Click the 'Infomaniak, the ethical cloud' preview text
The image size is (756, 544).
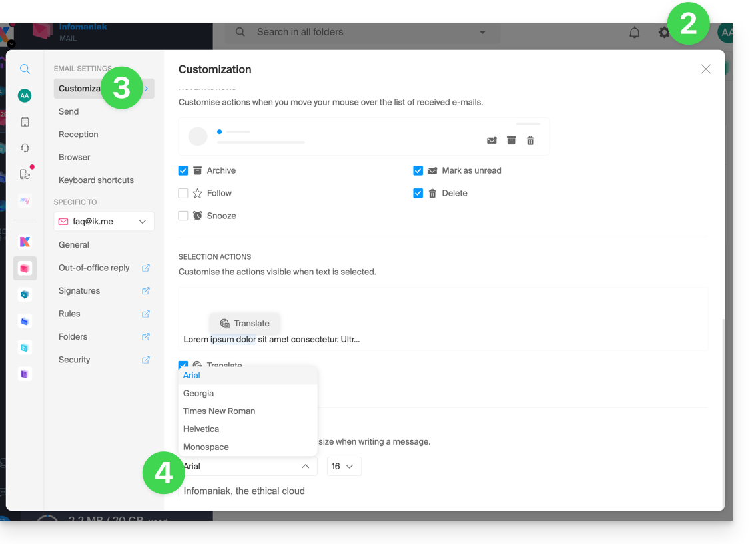244,491
